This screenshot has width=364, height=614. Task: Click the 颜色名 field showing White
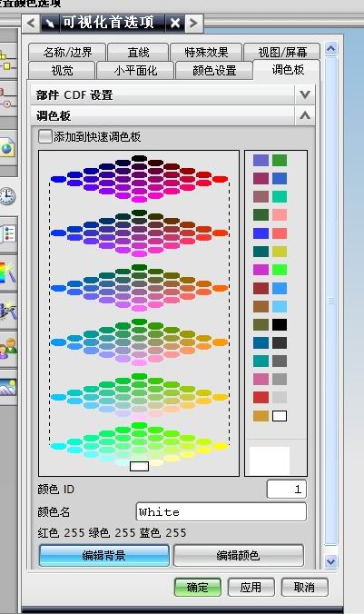(221, 511)
